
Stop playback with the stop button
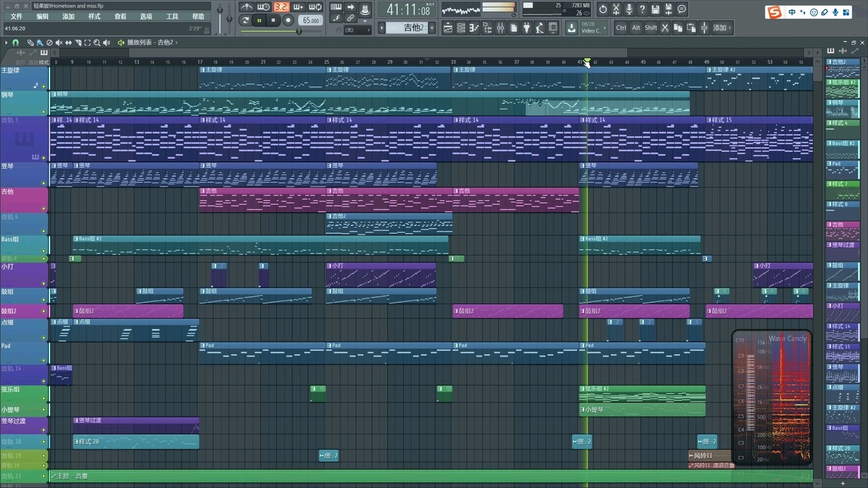click(273, 21)
